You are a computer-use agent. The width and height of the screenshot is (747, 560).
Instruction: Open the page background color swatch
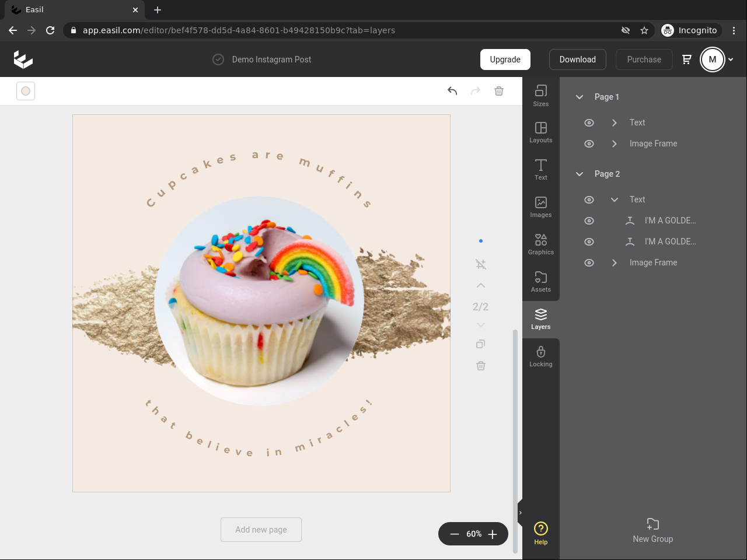pyautogui.click(x=26, y=91)
